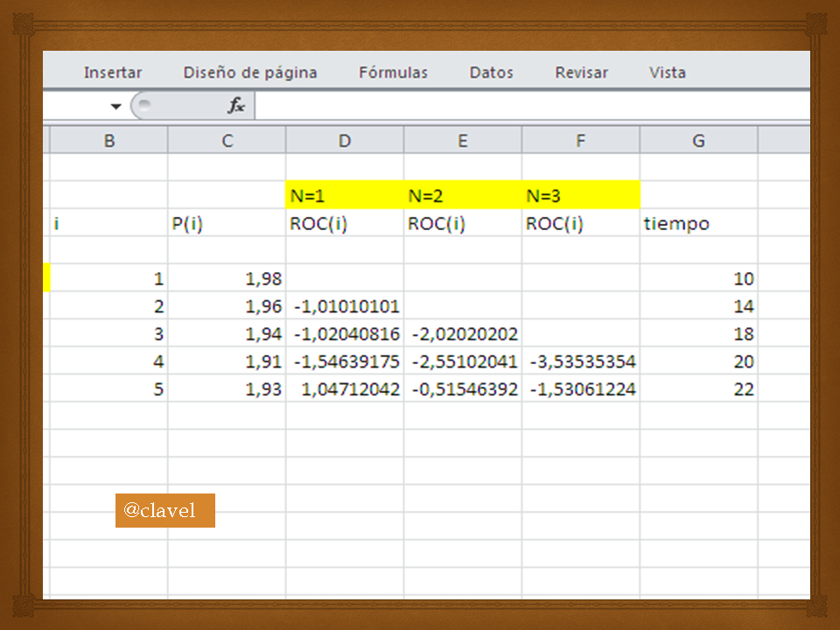This screenshot has width=840, height=630.
Task: Open the Insertar ribbon tab
Action: [113, 73]
